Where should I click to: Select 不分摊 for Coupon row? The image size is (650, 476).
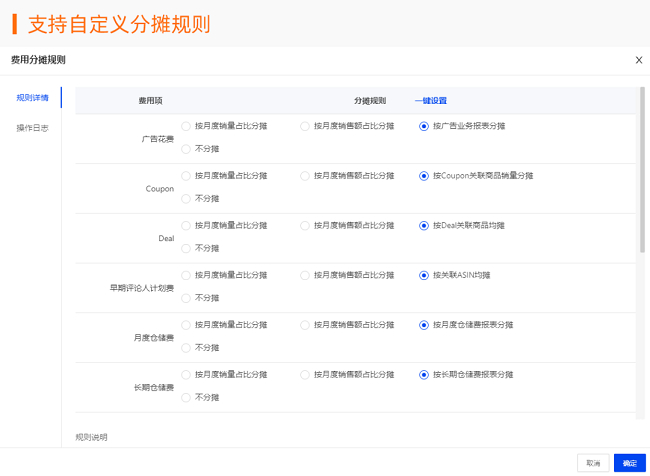(x=186, y=199)
